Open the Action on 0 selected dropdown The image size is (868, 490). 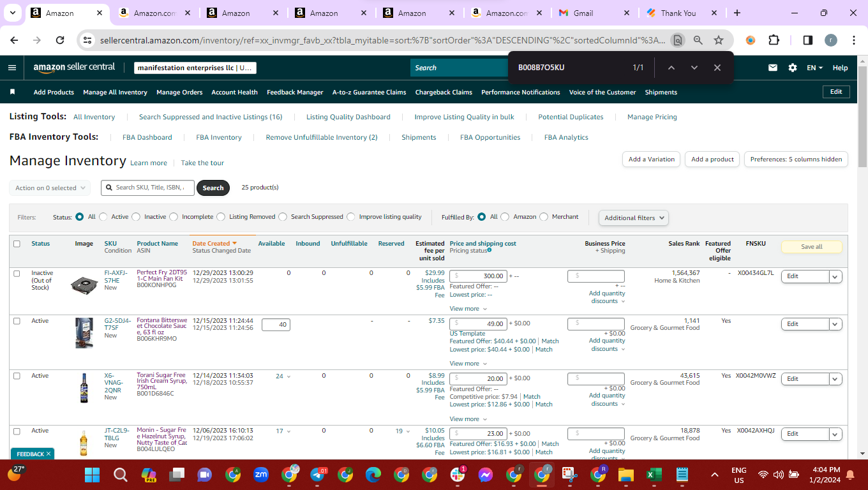coord(50,188)
